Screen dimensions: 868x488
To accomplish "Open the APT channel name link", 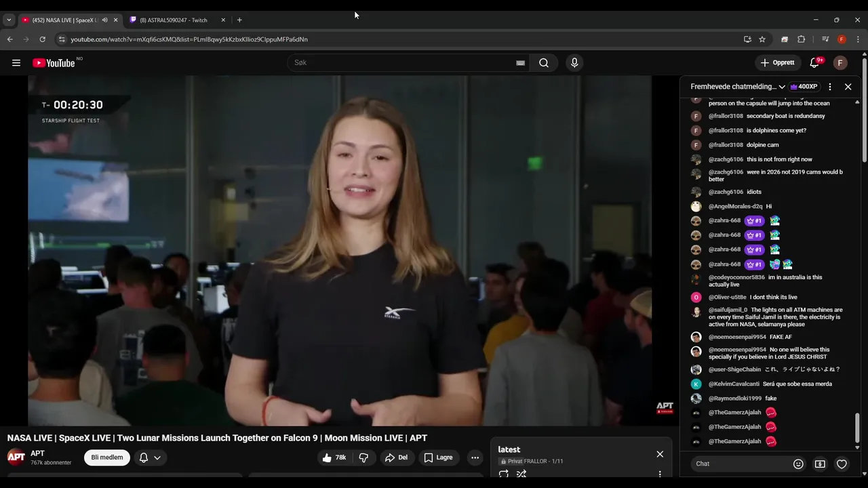I will point(38,453).
